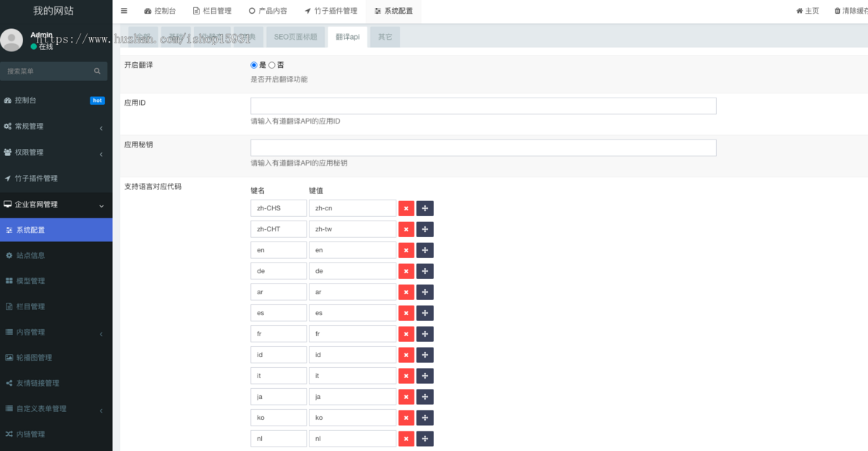Click move handle for ko row
This screenshot has width=868, height=451.
point(425,418)
